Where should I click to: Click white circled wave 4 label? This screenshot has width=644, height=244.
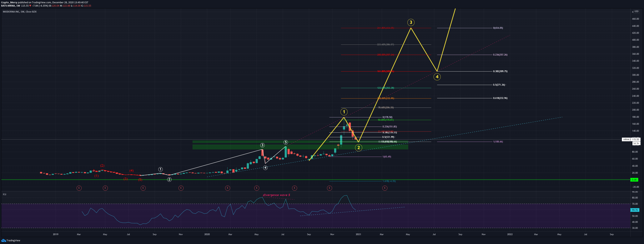coord(265,168)
